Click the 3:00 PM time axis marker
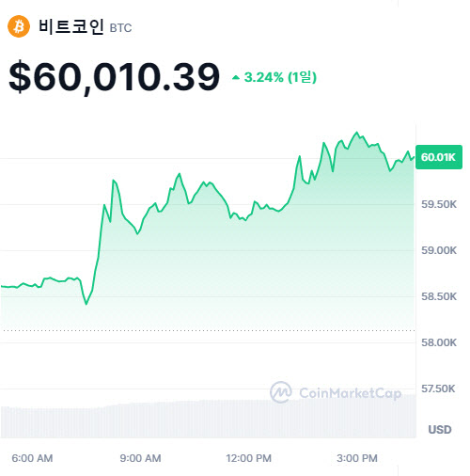The image size is (470, 476). coord(357,458)
